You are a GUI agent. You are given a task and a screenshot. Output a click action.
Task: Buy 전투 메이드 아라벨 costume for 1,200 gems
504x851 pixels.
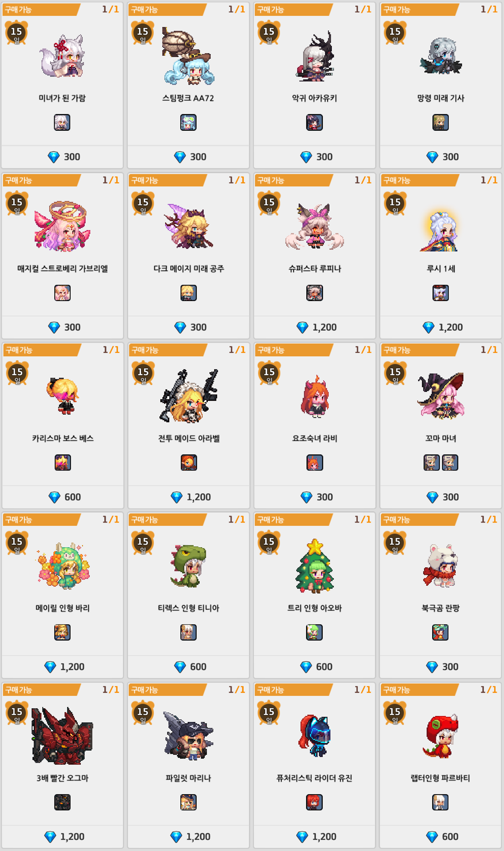point(189,497)
